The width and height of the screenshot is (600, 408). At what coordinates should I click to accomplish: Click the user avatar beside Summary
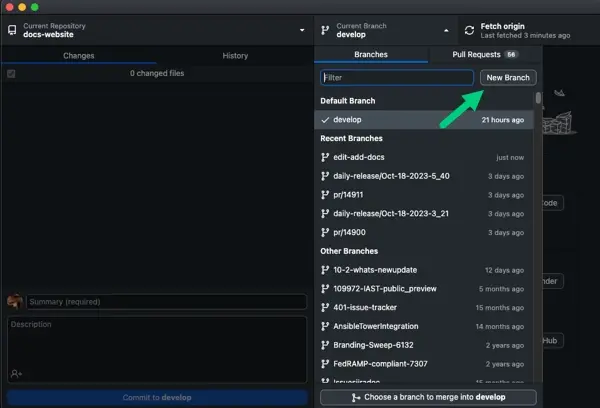coord(14,302)
